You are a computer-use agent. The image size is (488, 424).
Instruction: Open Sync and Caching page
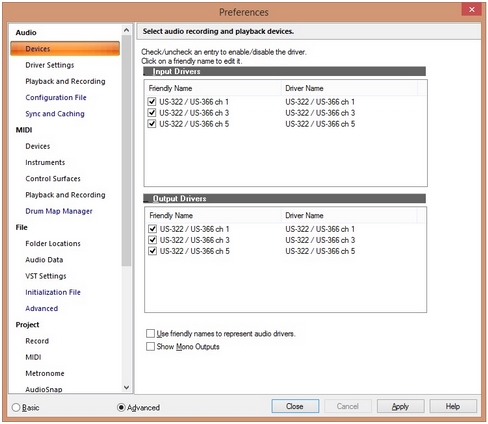click(55, 114)
